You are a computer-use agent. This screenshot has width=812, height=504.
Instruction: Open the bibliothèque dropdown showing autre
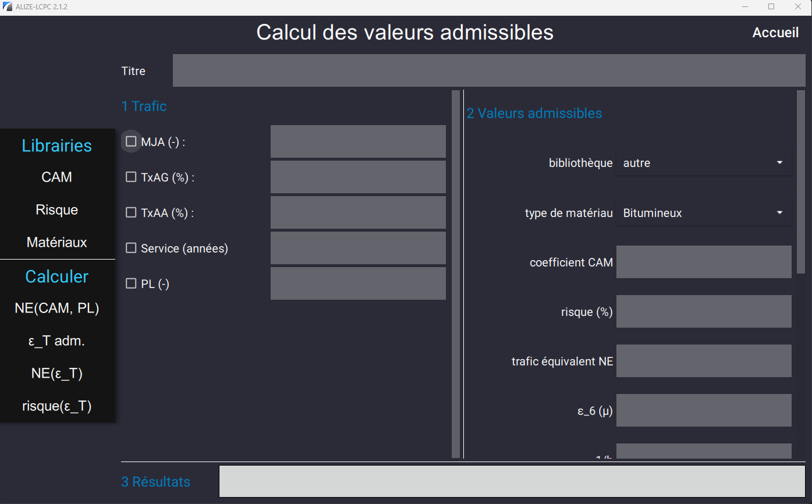[704, 163]
